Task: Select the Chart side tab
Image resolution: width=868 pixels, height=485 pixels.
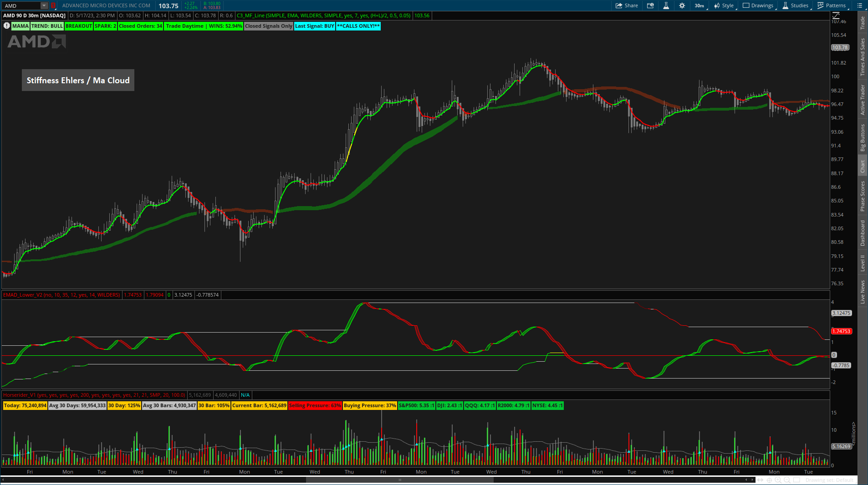Action: tap(863, 166)
